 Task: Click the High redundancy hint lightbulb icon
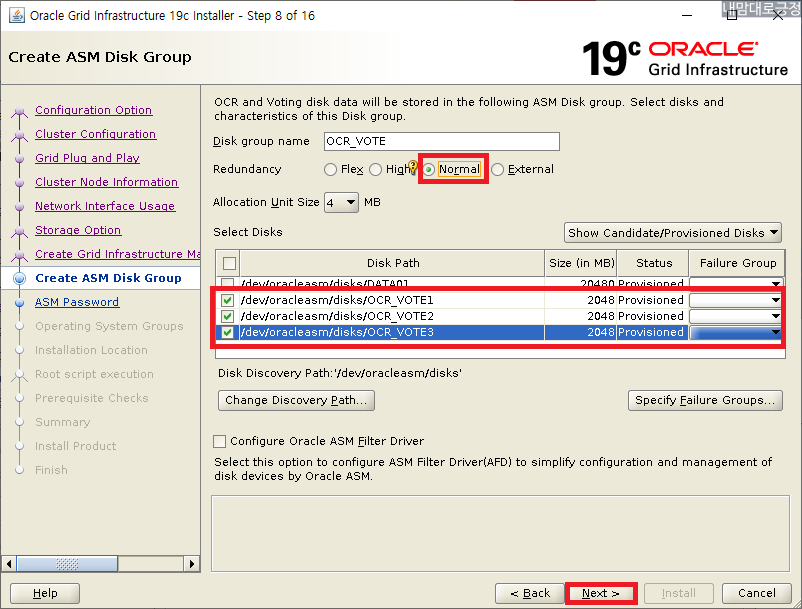pyautogui.click(x=413, y=166)
